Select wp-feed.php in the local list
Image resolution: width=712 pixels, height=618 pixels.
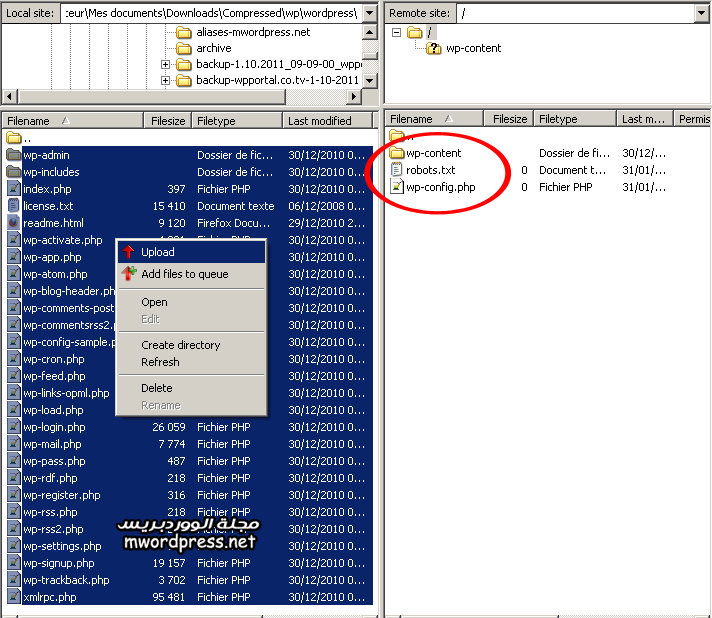(54, 376)
